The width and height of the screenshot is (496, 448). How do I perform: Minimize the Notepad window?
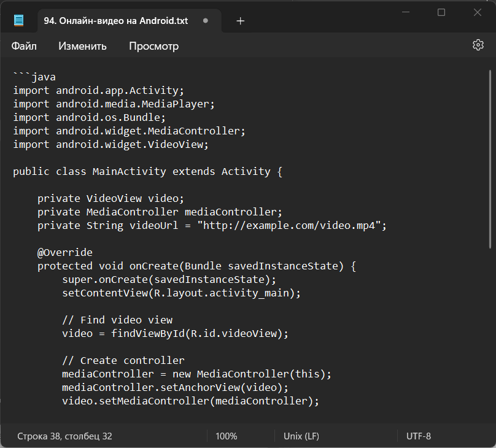[x=405, y=13]
